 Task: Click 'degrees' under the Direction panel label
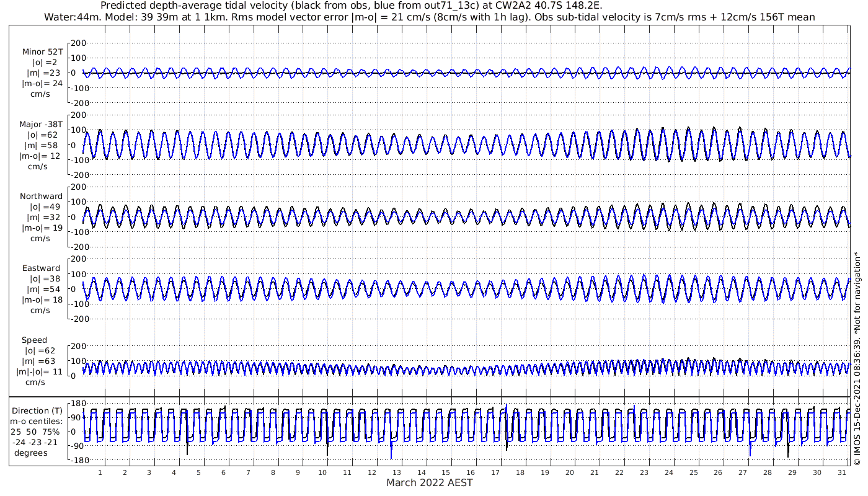(30, 453)
